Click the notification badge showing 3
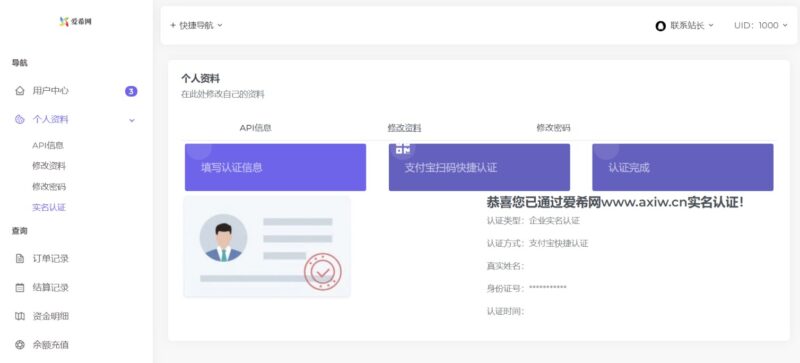The width and height of the screenshot is (800, 363). [131, 91]
